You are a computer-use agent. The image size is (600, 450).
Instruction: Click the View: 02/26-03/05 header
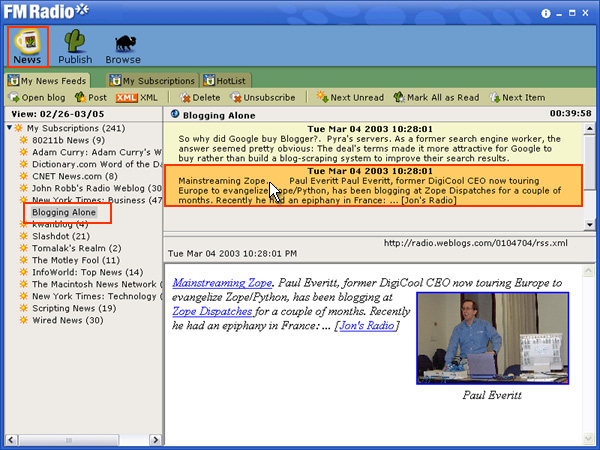click(58, 114)
